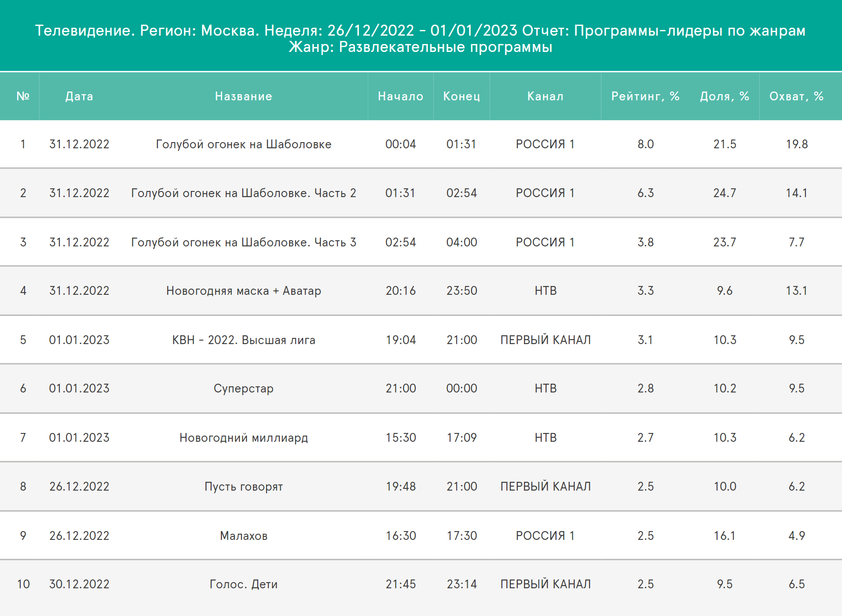Select 'Голубой огонек на Шаболовке. Часть 3' title
The height and width of the screenshot is (616, 842).
244,242
